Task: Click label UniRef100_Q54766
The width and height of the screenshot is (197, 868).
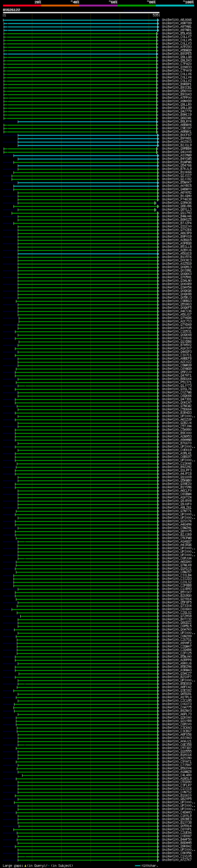Action: pos(177,165)
